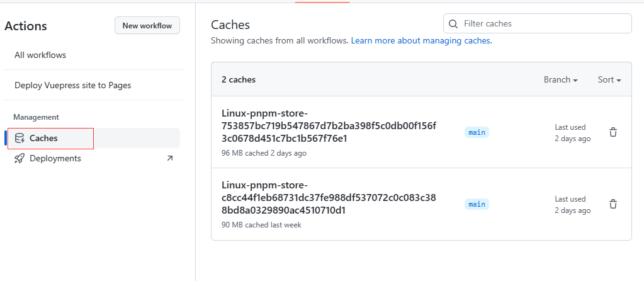Open the Learn more about managing caches link
Screen dimensions: 644x281
421,40
